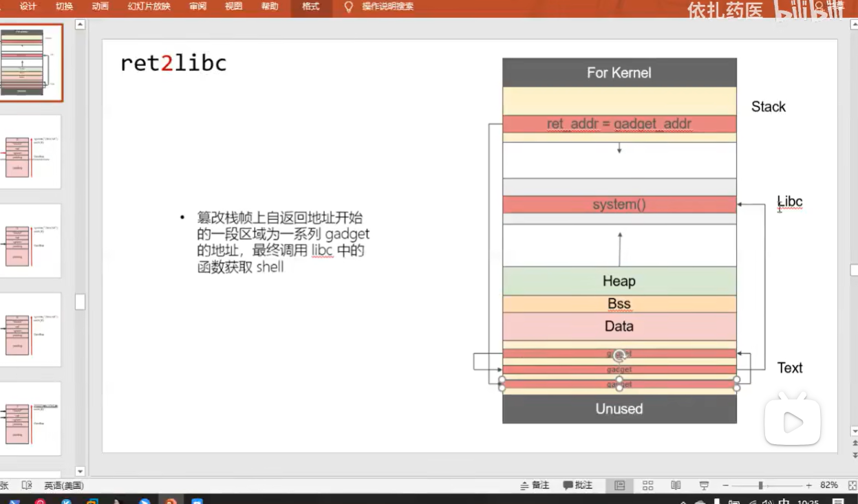Toggle the 批注 comments pane
858x504 pixels.
(x=577, y=485)
